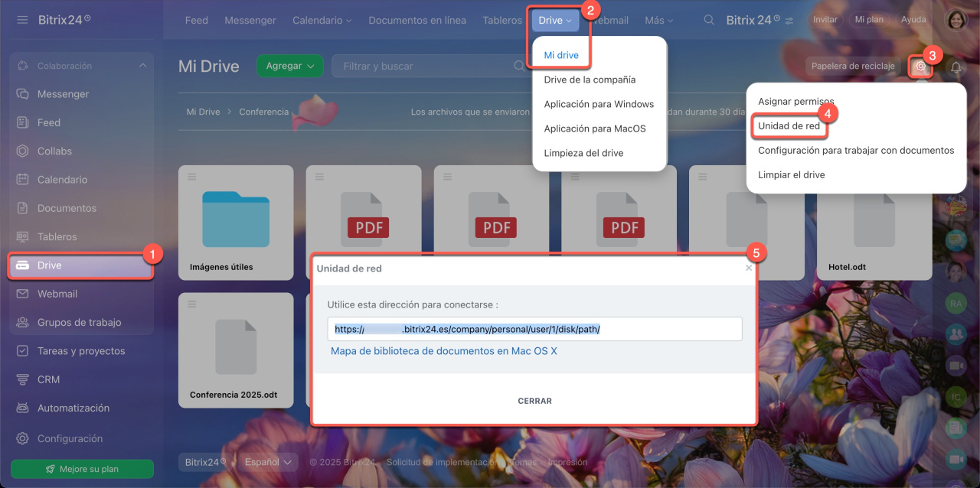Open the Agregar dropdown button
The height and width of the screenshot is (488, 980).
290,67
